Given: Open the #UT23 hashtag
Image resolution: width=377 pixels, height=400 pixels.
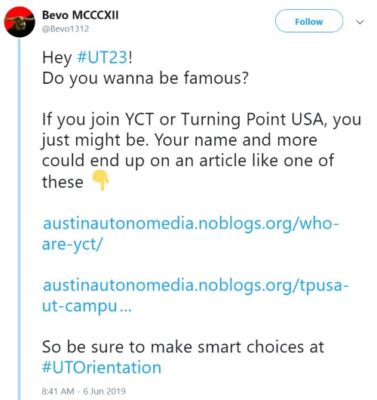Looking at the screenshot, I should 102,58.
